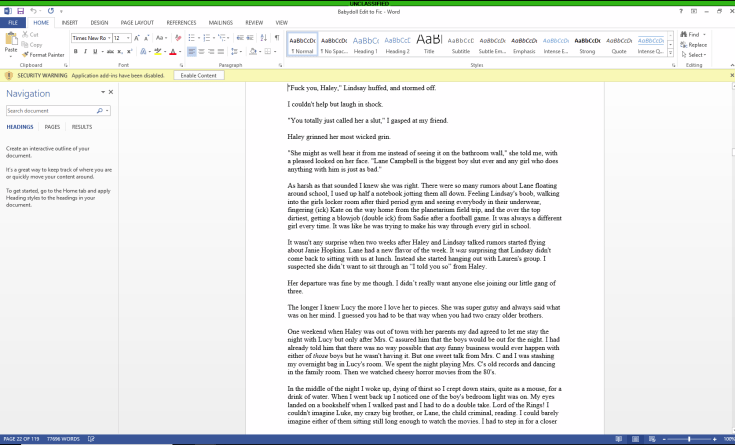This screenshot has width=735, height=445.
Task: Click Replace in the Editing group
Action: point(696,44)
